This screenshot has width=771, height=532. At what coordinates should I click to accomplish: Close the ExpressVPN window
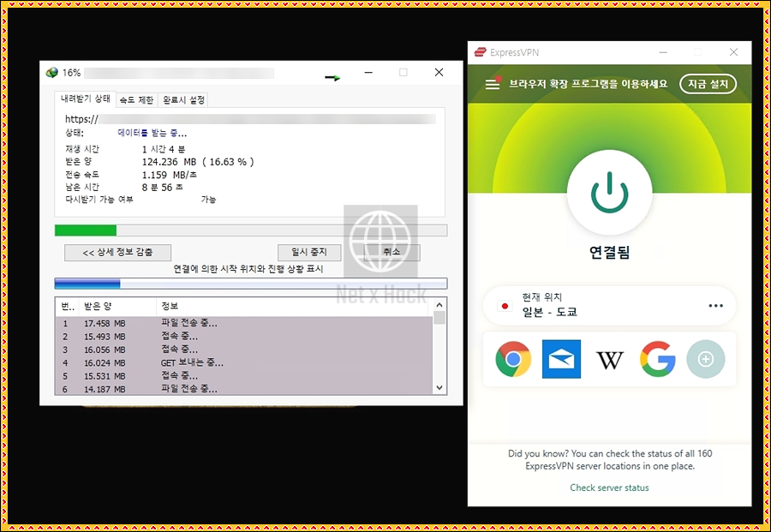point(733,52)
